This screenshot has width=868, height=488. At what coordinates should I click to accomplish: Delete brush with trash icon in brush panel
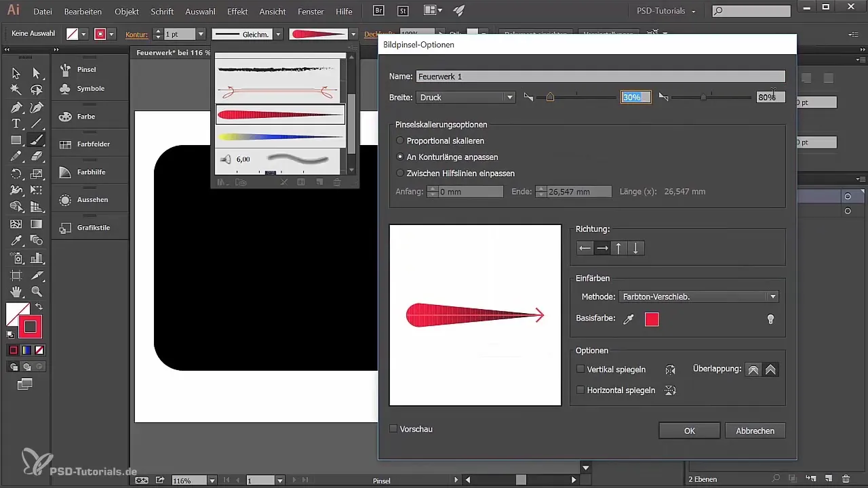click(x=337, y=182)
